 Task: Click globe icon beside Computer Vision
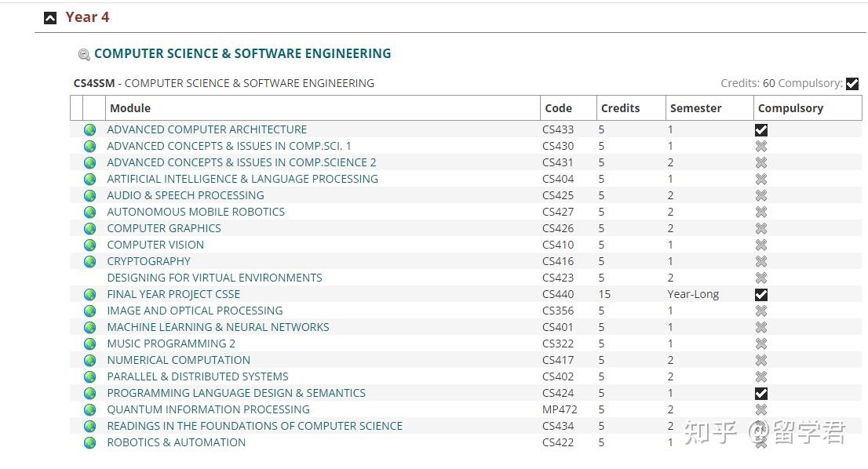coord(90,245)
